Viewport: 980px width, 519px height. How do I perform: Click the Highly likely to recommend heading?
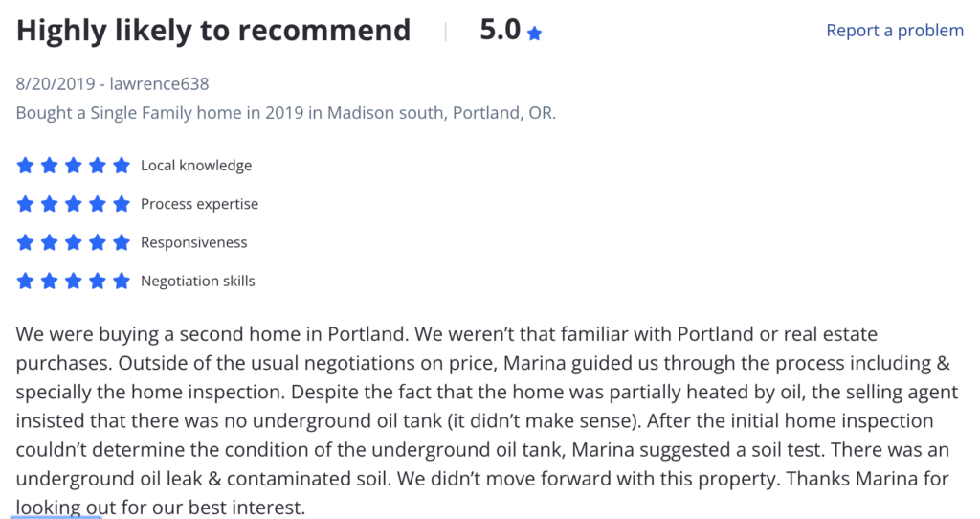(x=213, y=31)
